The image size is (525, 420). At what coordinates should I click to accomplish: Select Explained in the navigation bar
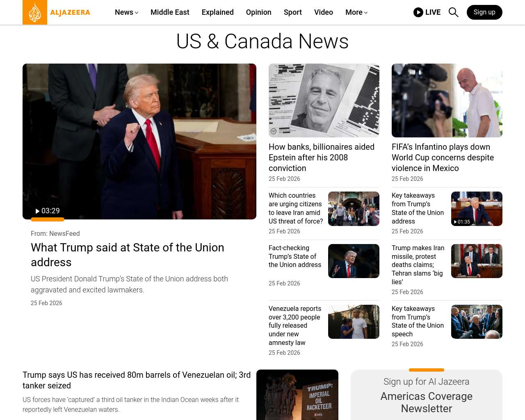217,12
